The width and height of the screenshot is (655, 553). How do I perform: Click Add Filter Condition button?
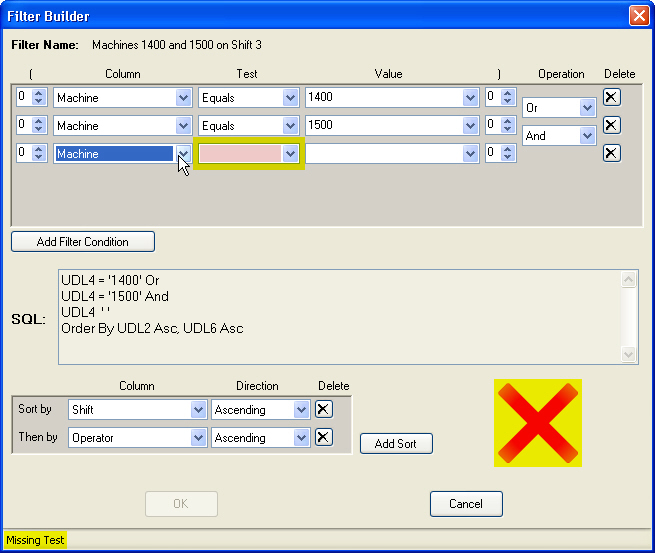click(x=83, y=242)
